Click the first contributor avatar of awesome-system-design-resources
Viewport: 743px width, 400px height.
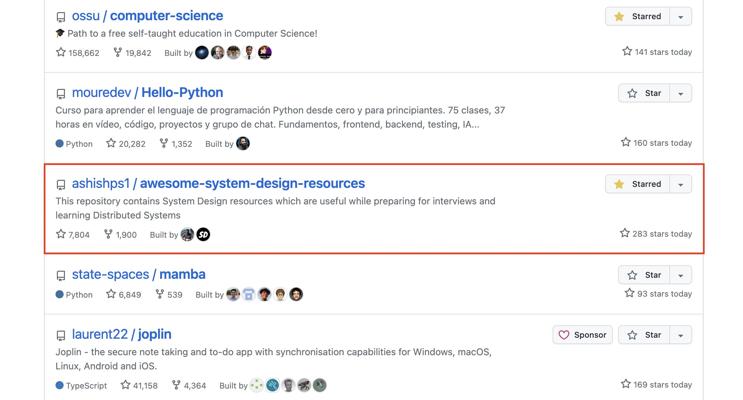[x=187, y=235]
